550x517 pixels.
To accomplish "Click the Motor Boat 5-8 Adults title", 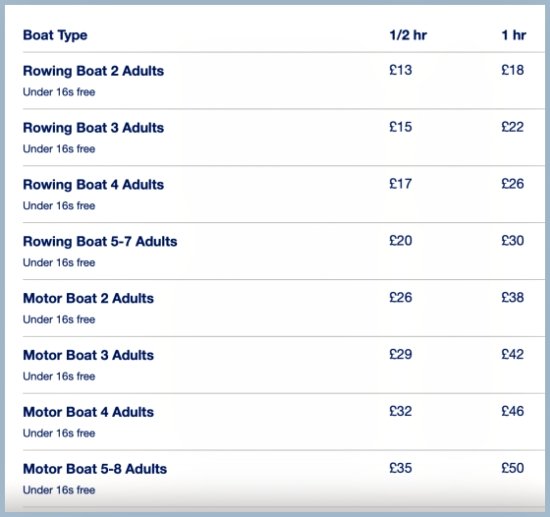I will (95, 469).
